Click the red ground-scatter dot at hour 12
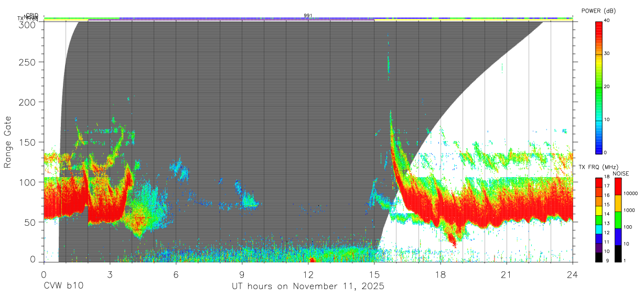Image resolution: width=644 pixels, height=297 pixels. click(312, 259)
